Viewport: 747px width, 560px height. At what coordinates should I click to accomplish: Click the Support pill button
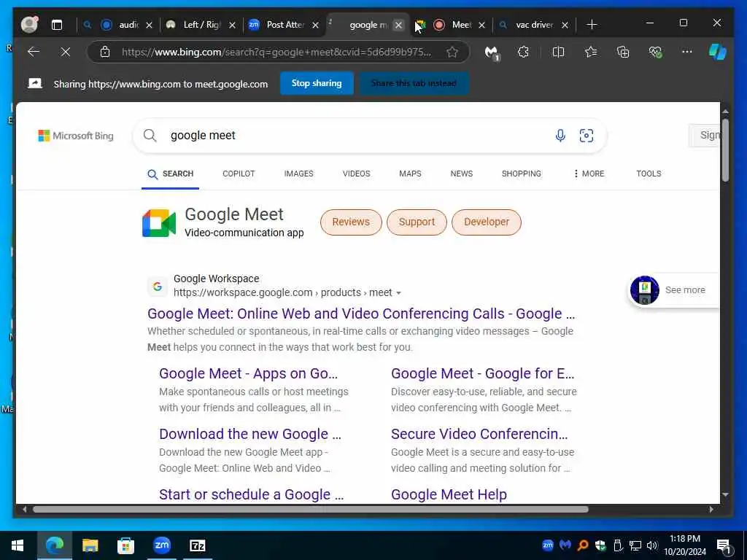[x=417, y=222]
